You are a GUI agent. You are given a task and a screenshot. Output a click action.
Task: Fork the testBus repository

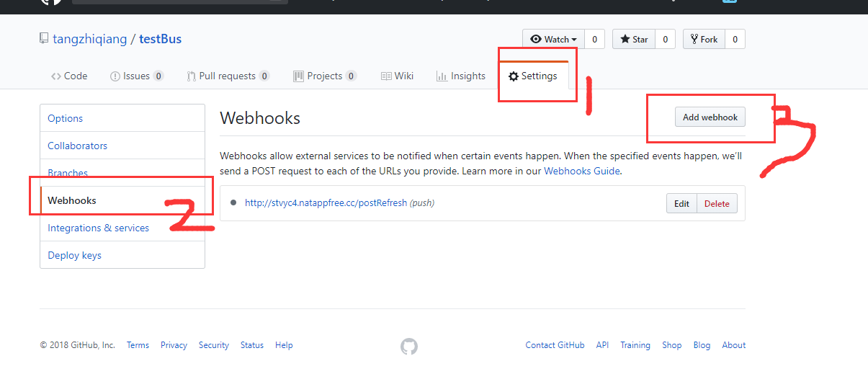[x=704, y=39]
